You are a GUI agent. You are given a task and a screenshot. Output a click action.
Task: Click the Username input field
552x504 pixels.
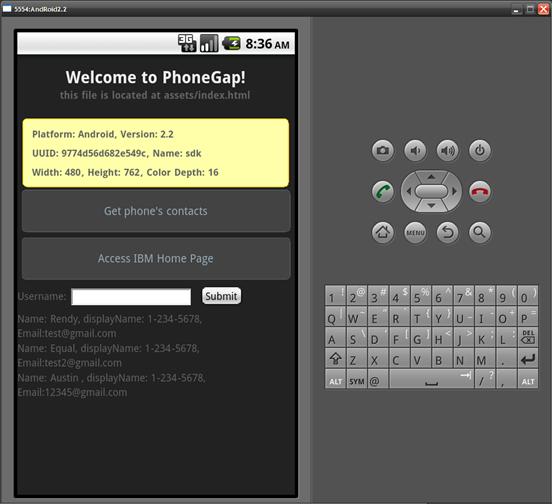pos(131,297)
